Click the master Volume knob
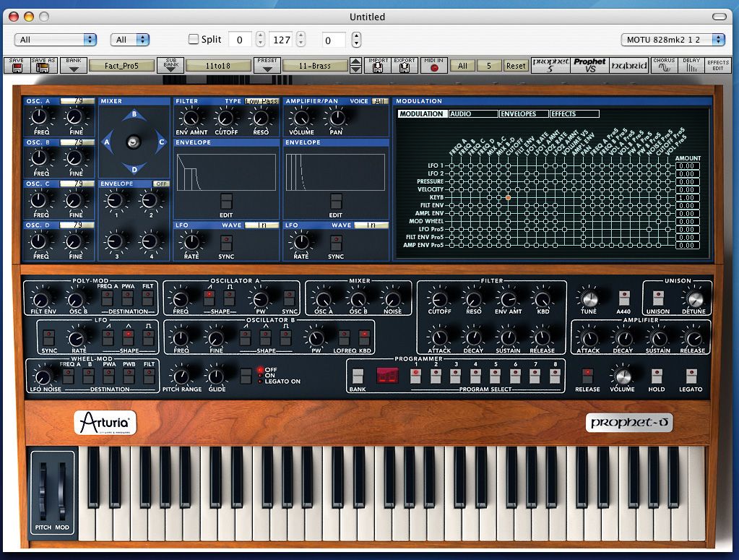 coord(622,376)
